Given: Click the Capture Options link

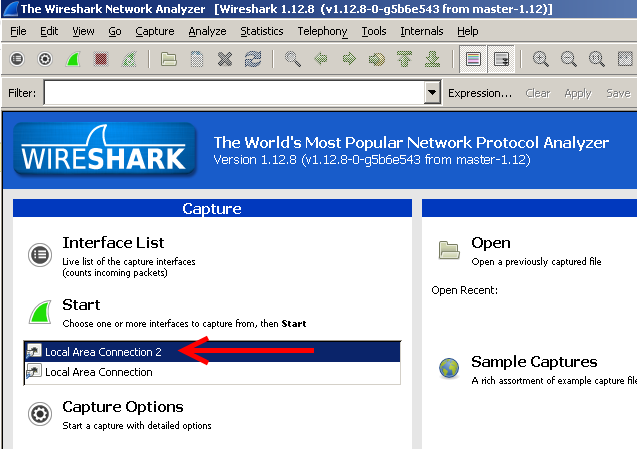Looking at the screenshot, I should pyautogui.click(x=123, y=407).
